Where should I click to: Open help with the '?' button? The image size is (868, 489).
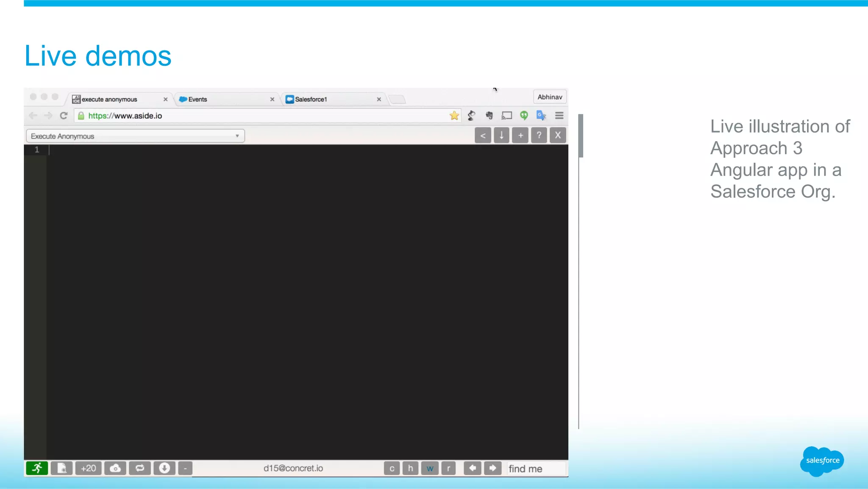tap(539, 135)
